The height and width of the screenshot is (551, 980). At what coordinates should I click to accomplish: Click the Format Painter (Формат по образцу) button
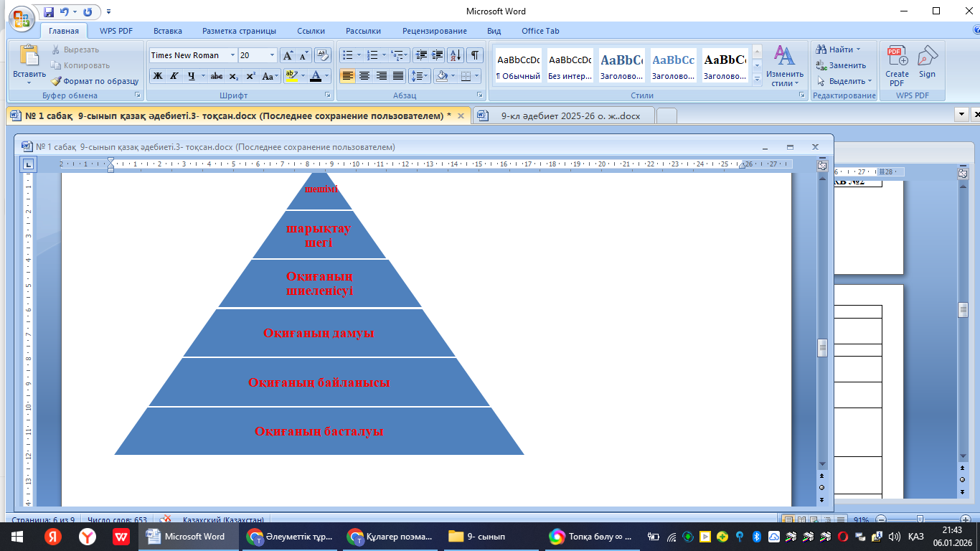[95, 81]
